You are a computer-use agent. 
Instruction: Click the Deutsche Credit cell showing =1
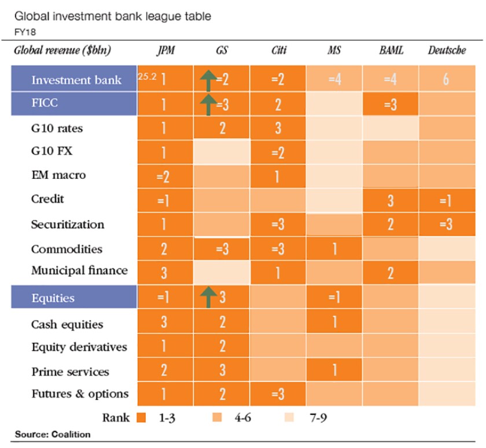(447, 200)
